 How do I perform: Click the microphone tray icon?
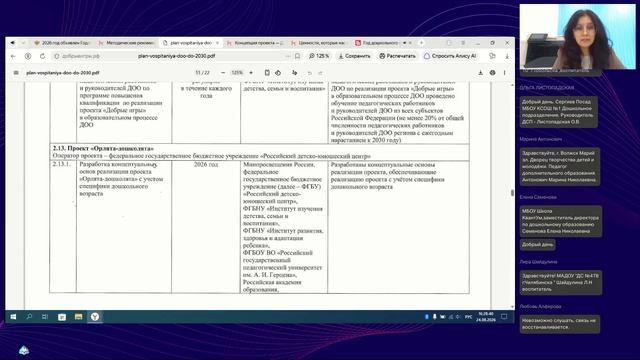tap(435, 317)
